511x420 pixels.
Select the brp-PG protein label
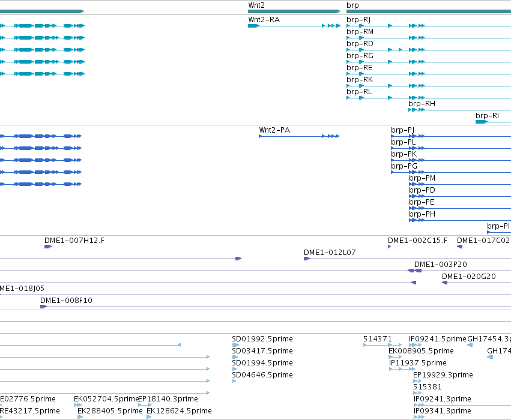(x=404, y=166)
